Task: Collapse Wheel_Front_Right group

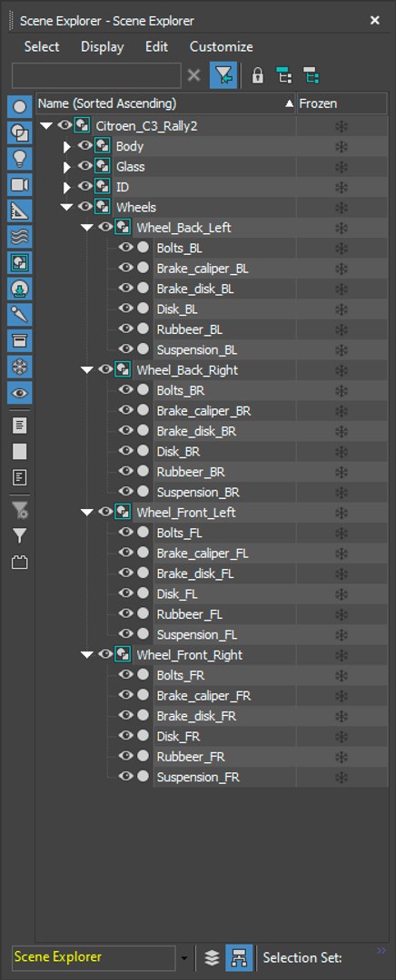Action: pyautogui.click(x=87, y=655)
